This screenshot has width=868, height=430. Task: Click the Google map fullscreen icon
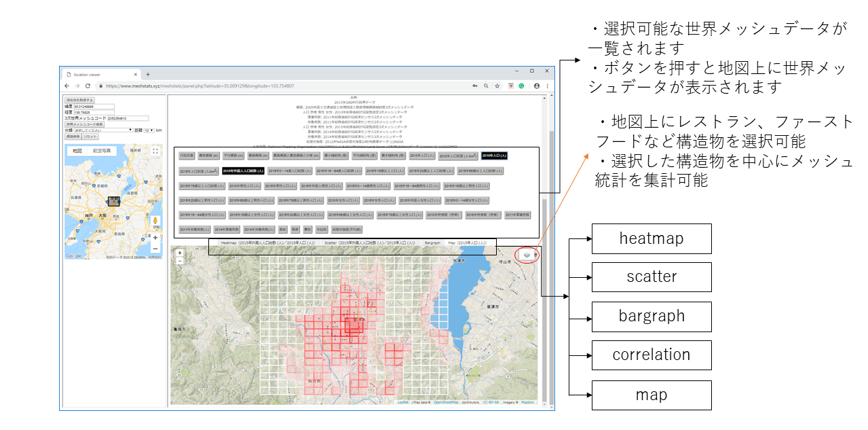point(155,151)
